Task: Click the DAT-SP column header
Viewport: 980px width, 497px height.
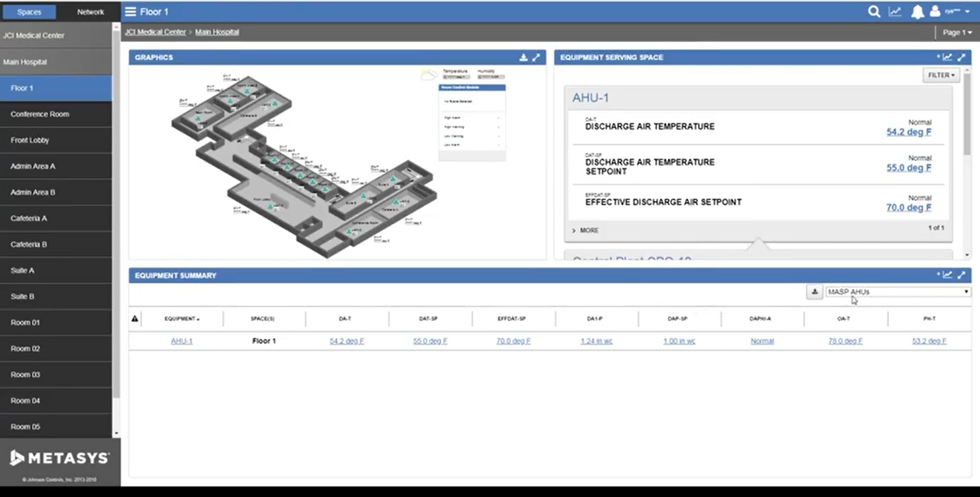Action: 428,319
